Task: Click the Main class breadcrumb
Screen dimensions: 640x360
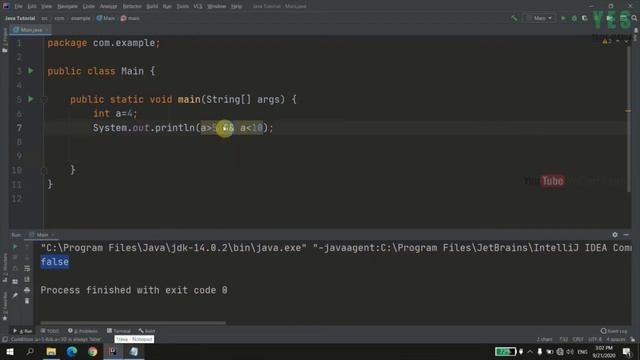Action: coord(106,18)
